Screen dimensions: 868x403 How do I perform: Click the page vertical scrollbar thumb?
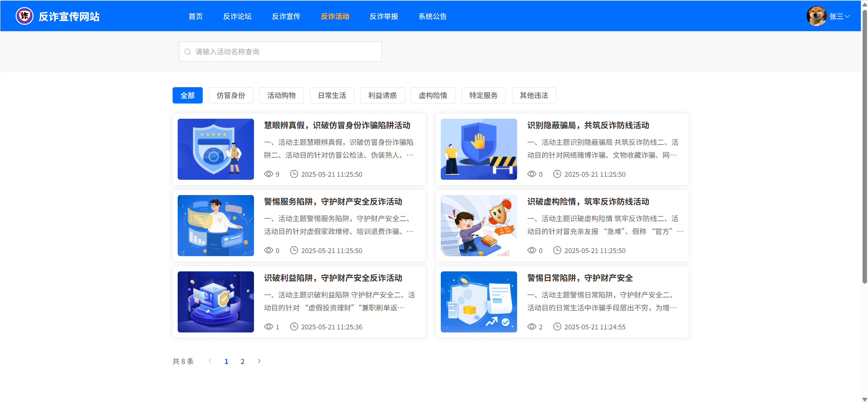coord(864,146)
